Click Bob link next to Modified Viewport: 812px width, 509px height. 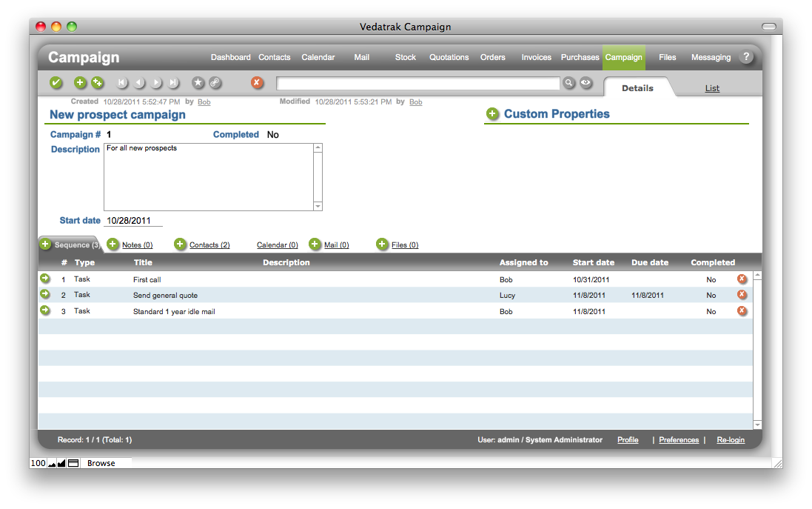click(415, 102)
